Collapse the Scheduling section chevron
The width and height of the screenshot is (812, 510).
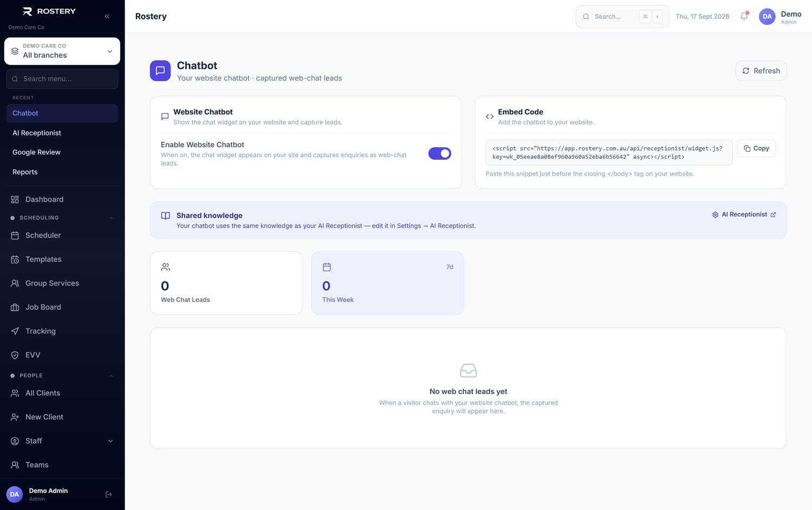pos(111,218)
